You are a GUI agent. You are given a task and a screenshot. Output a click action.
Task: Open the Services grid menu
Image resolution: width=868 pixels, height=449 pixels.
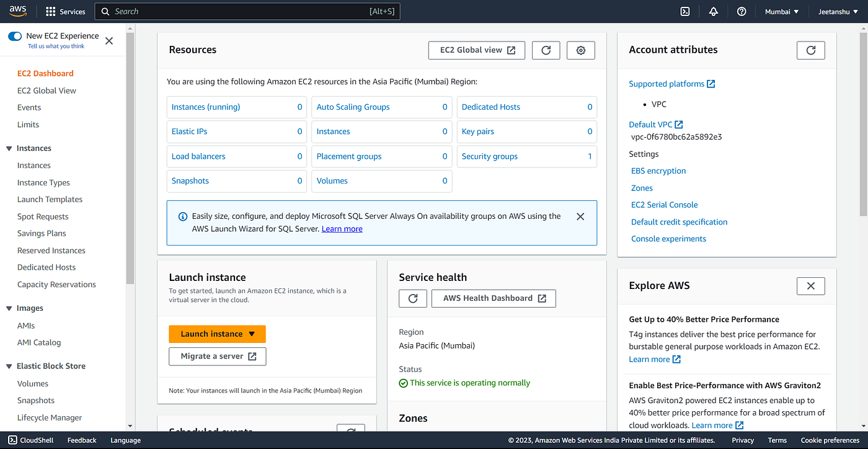(x=66, y=11)
